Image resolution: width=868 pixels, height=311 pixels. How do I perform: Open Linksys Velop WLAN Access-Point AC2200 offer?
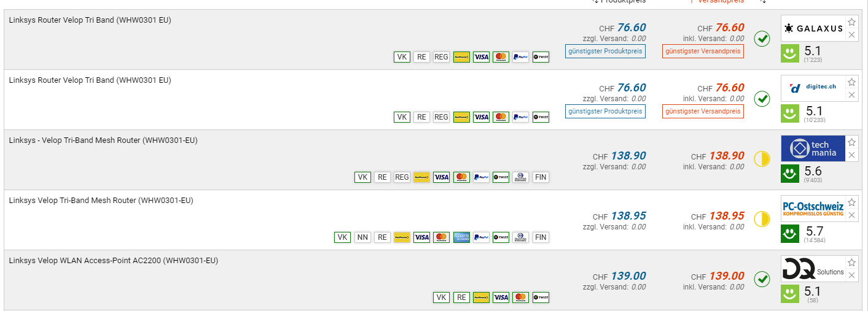[x=114, y=261]
